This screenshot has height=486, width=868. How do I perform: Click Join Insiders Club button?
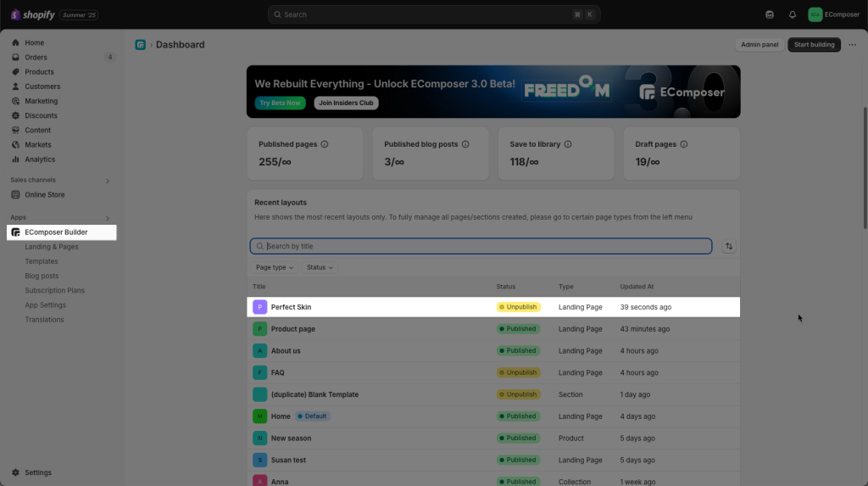(346, 103)
